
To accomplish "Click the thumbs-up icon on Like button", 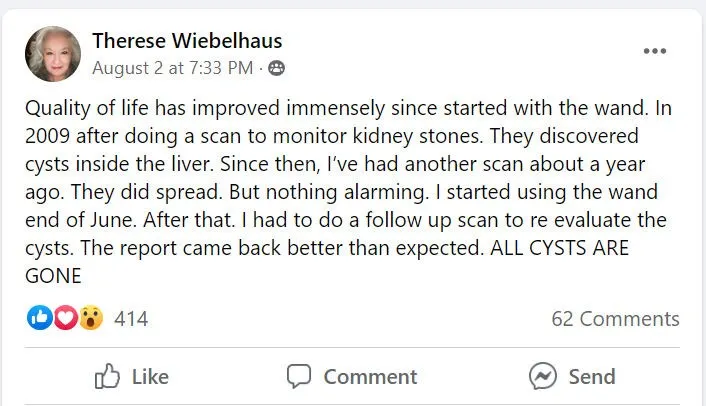I will point(107,376).
